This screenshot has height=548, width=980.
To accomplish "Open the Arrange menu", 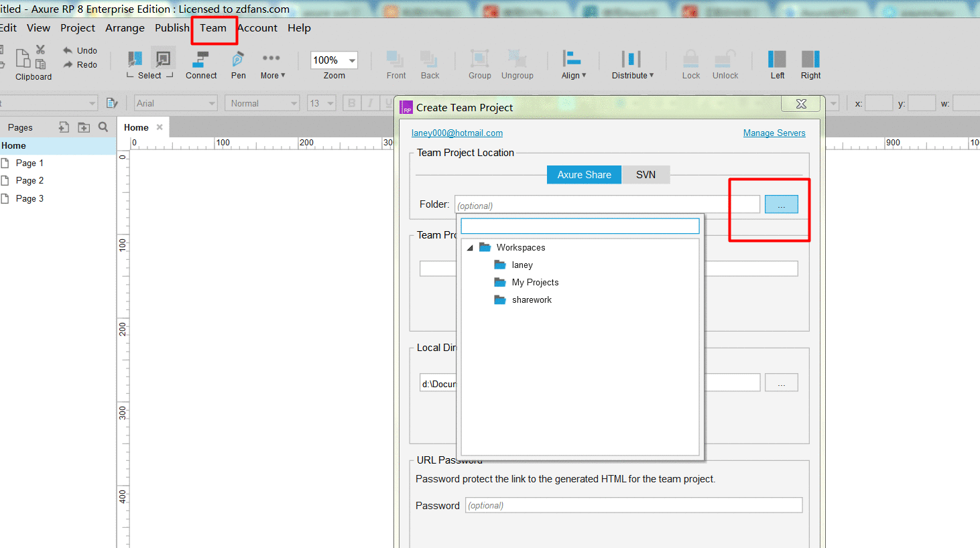I will click(x=125, y=28).
